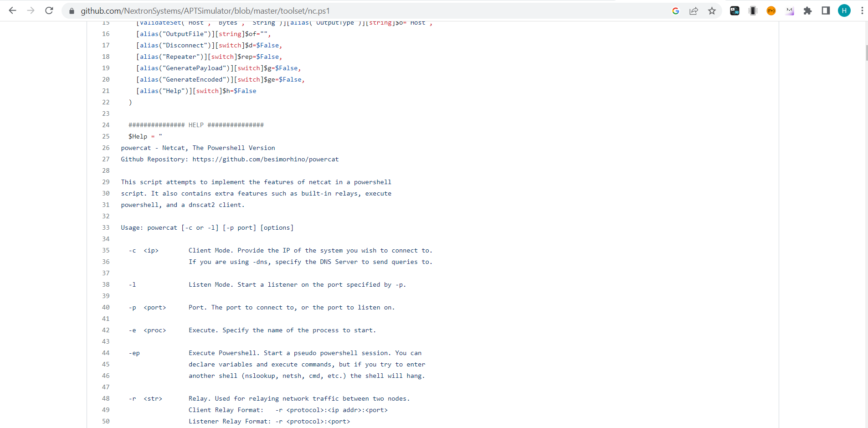Select line number 38
The height and width of the screenshot is (428, 868).
(x=106, y=284)
